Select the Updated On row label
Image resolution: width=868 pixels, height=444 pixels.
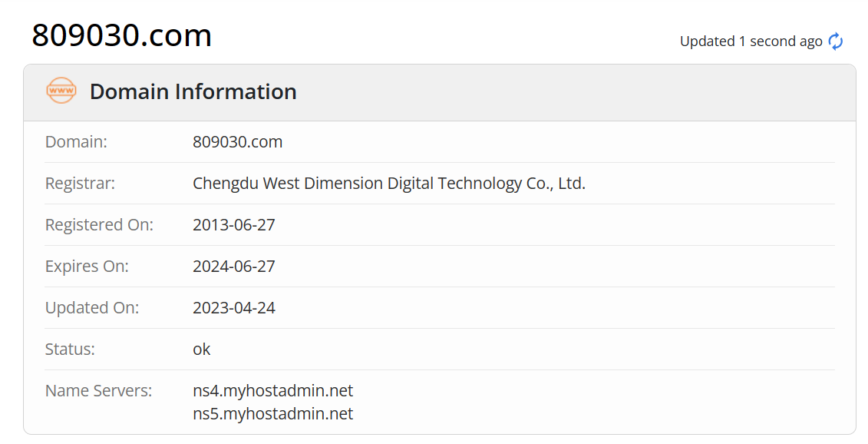click(x=91, y=307)
